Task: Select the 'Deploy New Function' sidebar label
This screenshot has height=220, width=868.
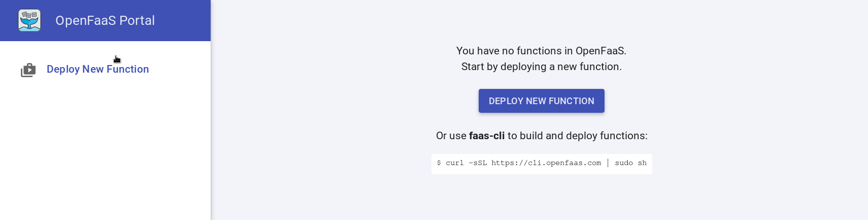Action: tap(97, 69)
